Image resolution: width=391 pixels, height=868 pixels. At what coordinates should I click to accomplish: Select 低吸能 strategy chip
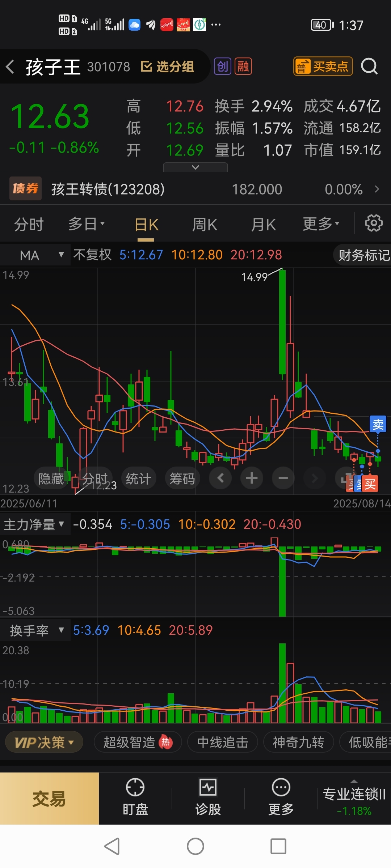366,743
